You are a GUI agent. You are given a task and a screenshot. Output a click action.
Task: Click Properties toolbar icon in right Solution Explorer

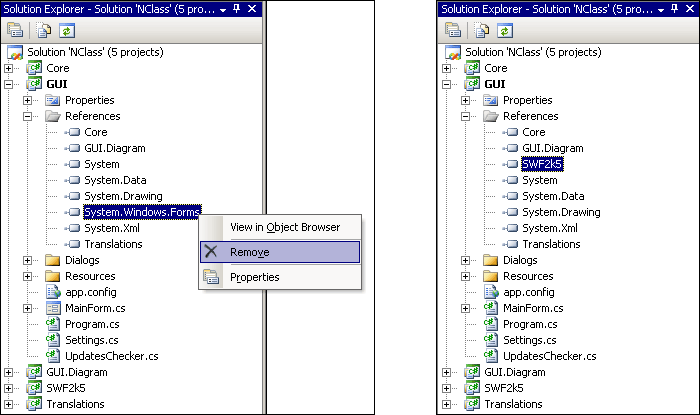click(453, 30)
